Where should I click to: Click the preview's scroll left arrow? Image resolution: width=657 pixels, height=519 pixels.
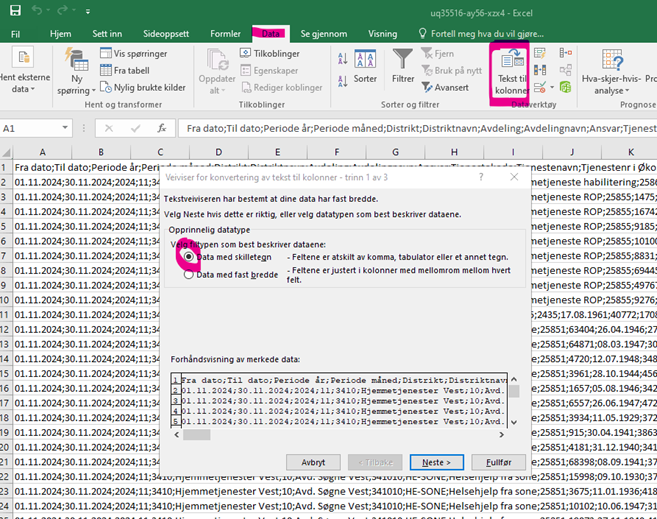tap(176, 434)
